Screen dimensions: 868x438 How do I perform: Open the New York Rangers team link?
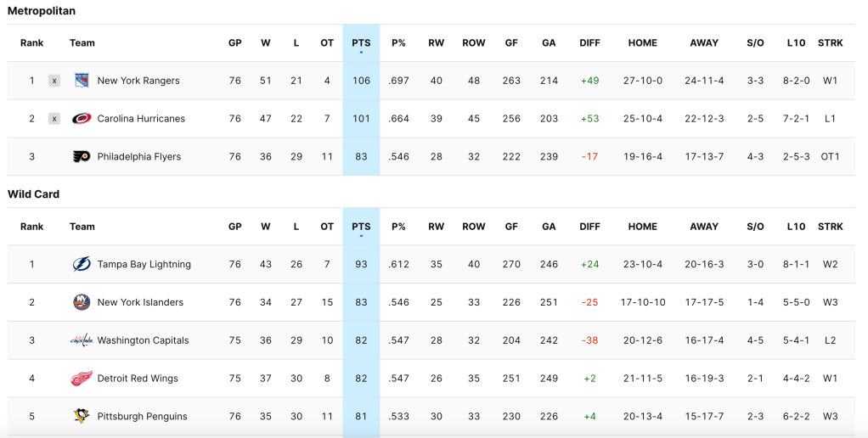[x=138, y=81]
